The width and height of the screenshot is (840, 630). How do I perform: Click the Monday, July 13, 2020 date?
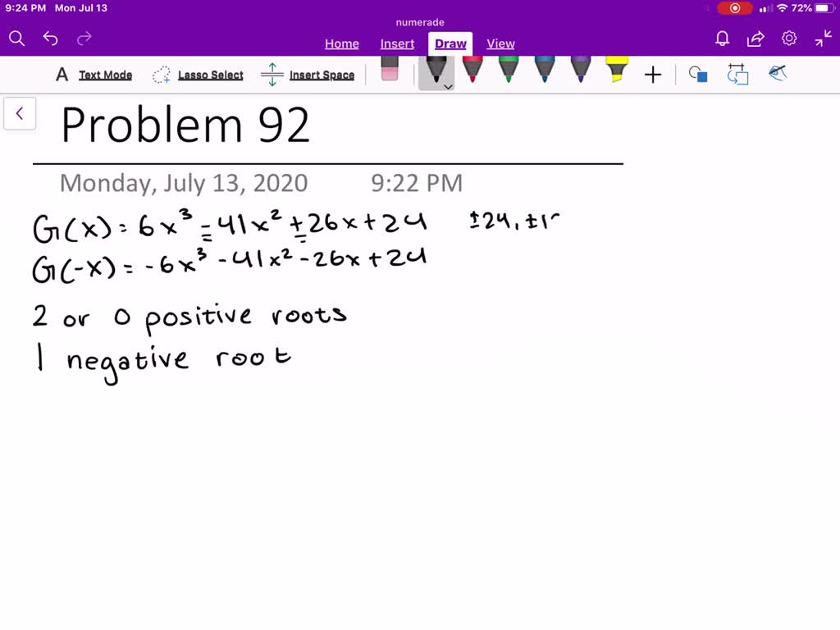pyautogui.click(x=184, y=184)
